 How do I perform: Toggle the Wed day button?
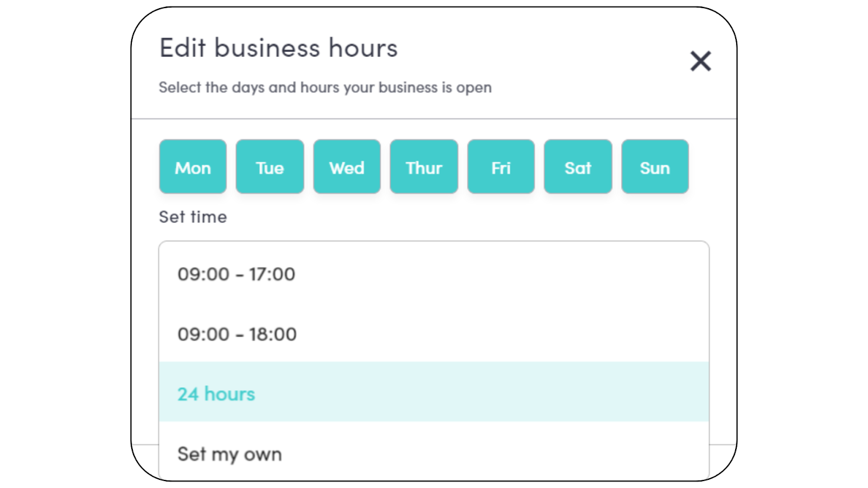click(347, 167)
